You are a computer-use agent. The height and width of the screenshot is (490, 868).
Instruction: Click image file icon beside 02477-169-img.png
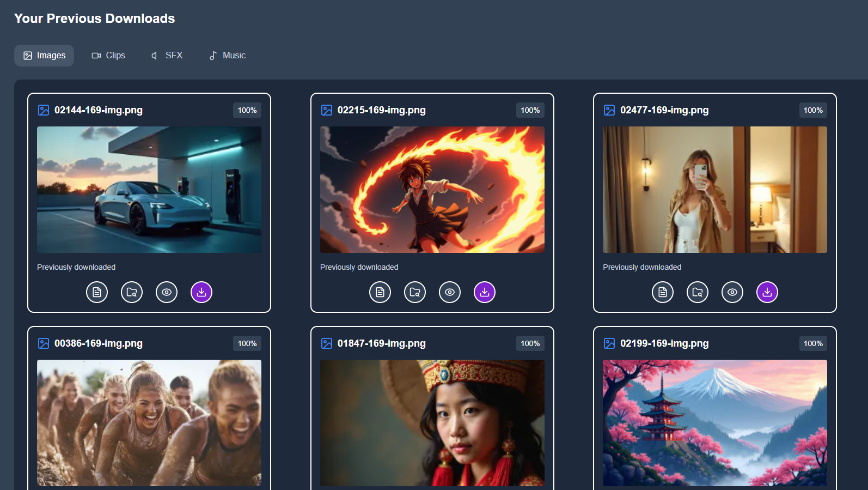(609, 110)
